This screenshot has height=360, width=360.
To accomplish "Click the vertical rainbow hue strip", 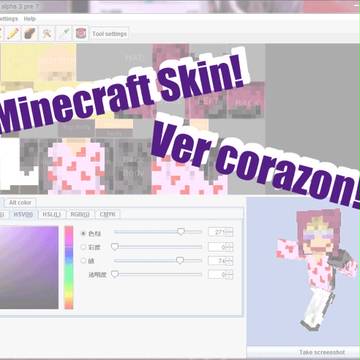I will [69, 267].
